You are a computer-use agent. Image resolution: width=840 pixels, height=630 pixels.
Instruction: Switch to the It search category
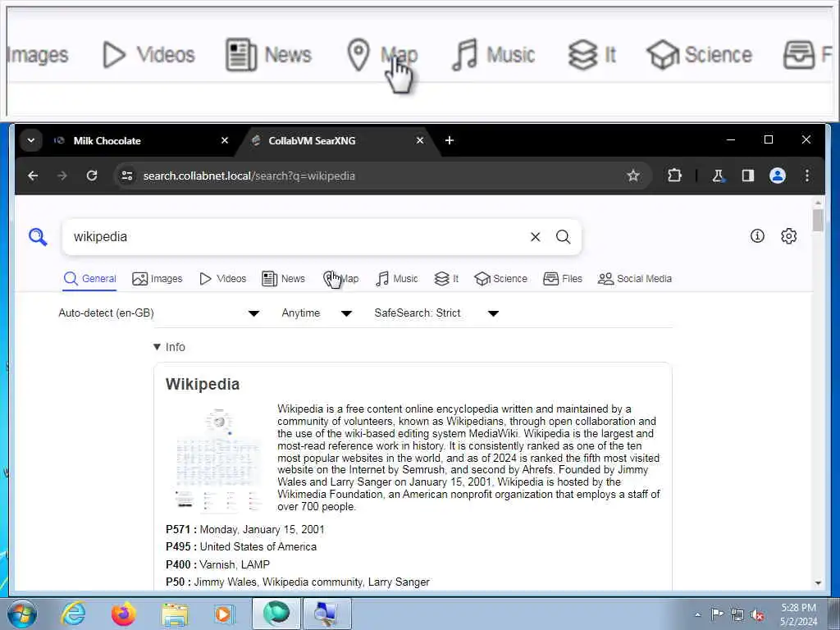click(446, 279)
